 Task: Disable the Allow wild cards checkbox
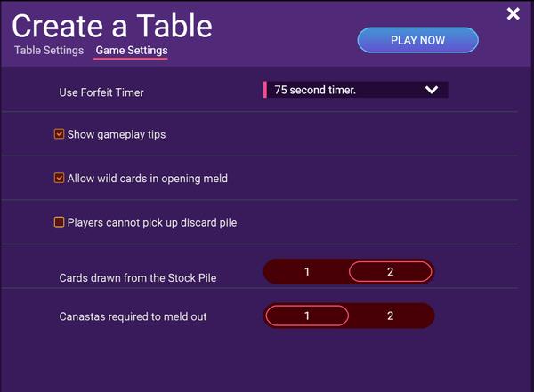click(60, 179)
